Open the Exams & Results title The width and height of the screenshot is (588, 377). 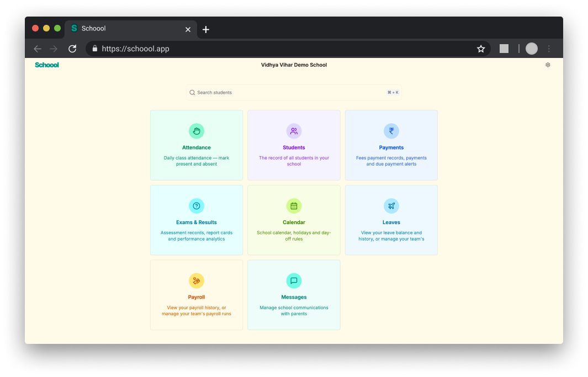pos(196,222)
